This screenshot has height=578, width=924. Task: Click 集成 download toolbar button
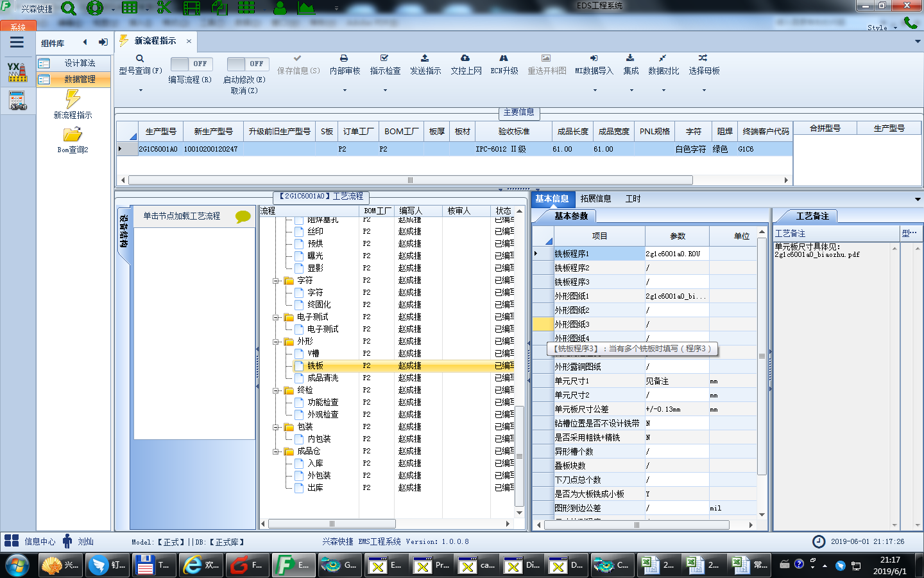631,65
